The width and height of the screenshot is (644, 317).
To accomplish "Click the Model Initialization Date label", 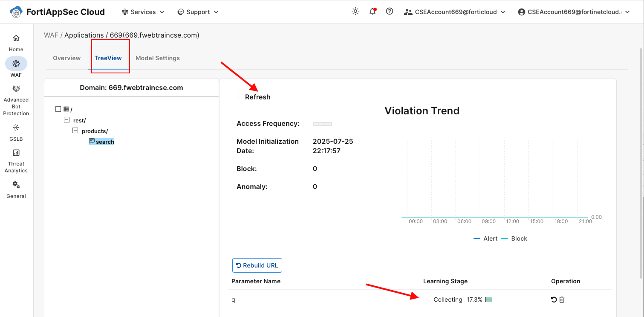I will [x=268, y=146].
